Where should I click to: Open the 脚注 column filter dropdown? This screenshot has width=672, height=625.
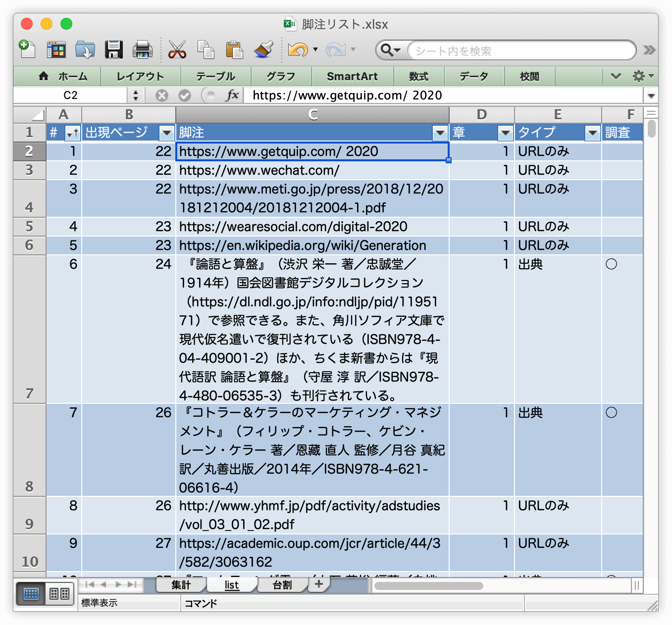pyautogui.click(x=440, y=133)
